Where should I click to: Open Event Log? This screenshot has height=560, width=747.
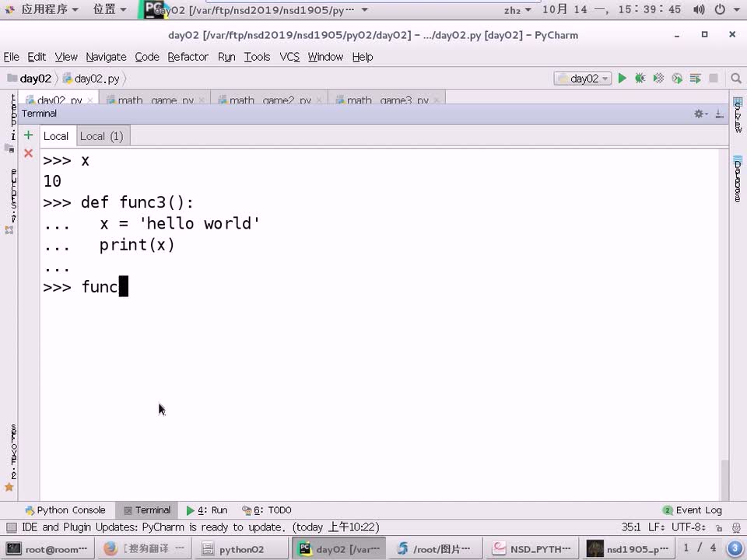pos(693,510)
